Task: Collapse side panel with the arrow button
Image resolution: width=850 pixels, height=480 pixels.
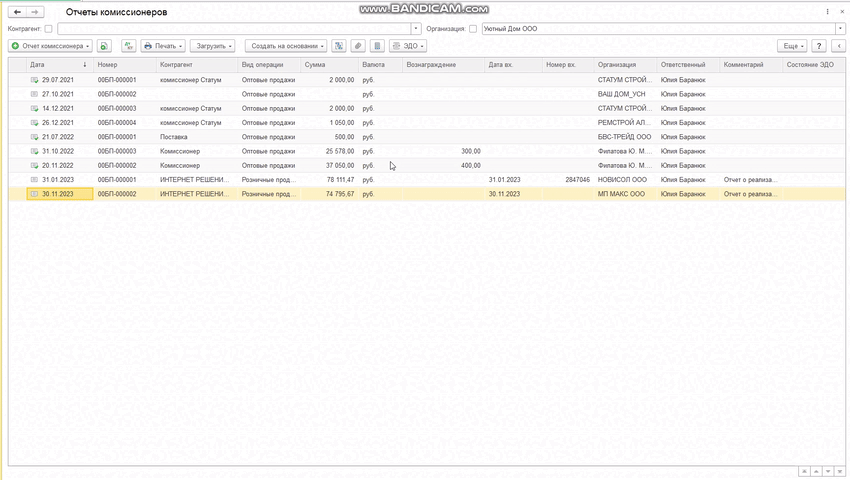Action: (x=839, y=46)
